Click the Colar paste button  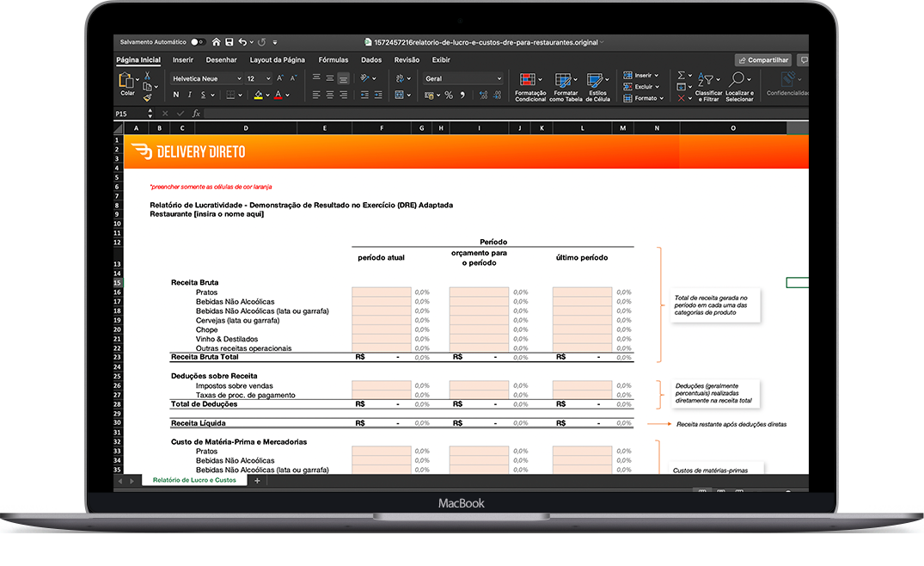[x=127, y=83]
